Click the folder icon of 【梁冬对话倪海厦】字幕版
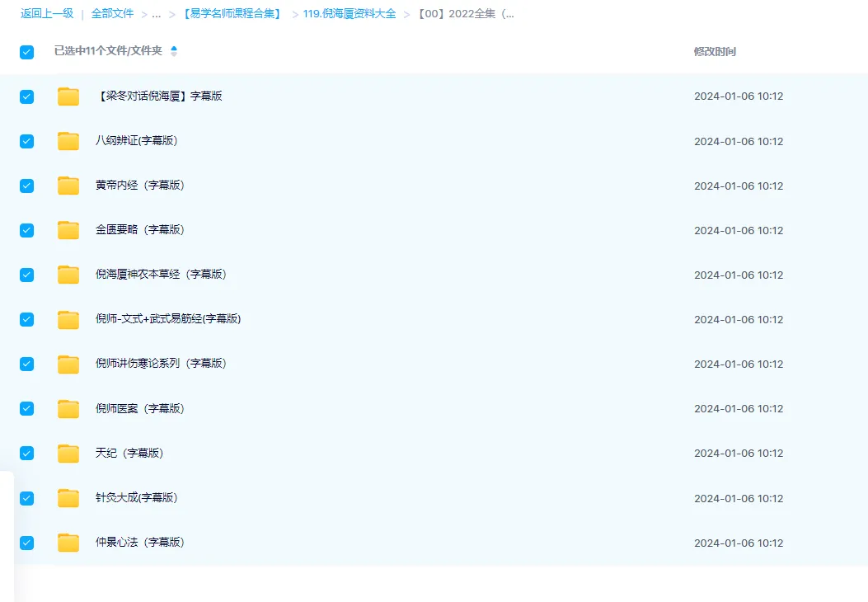 click(x=68, y=96)
